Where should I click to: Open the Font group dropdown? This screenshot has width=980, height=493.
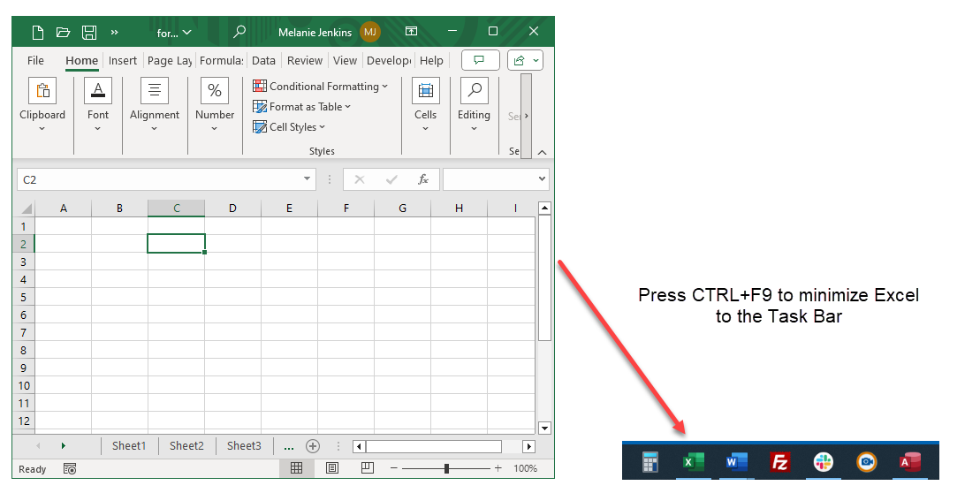pos(97,105)
